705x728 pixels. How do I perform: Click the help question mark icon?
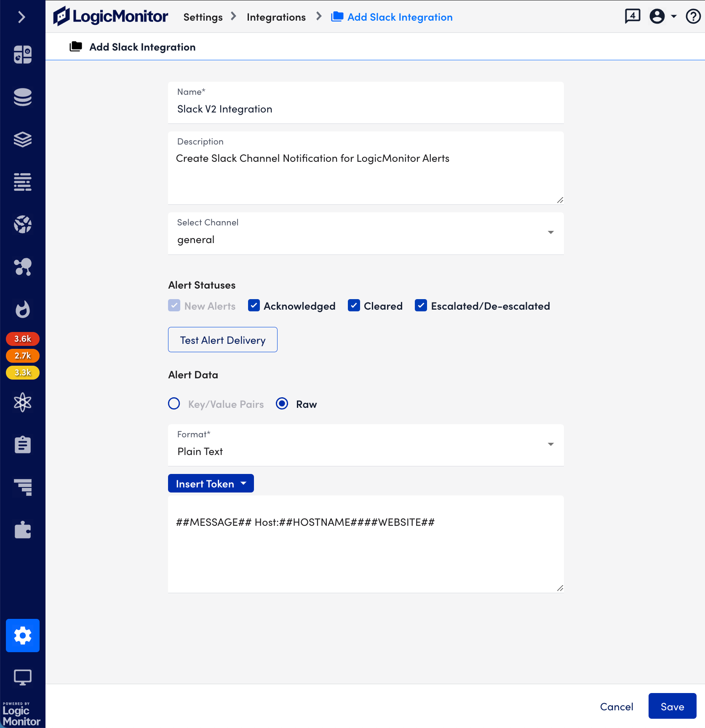click(x=693, y=17)
